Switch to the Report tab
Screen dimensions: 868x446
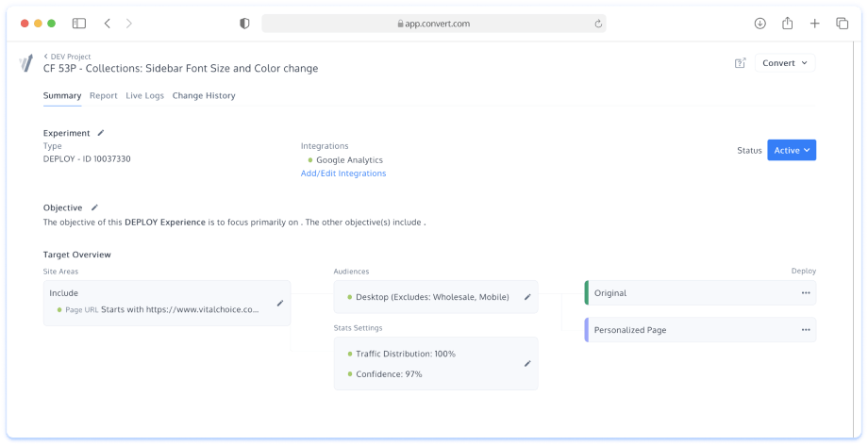coord(104,95)
